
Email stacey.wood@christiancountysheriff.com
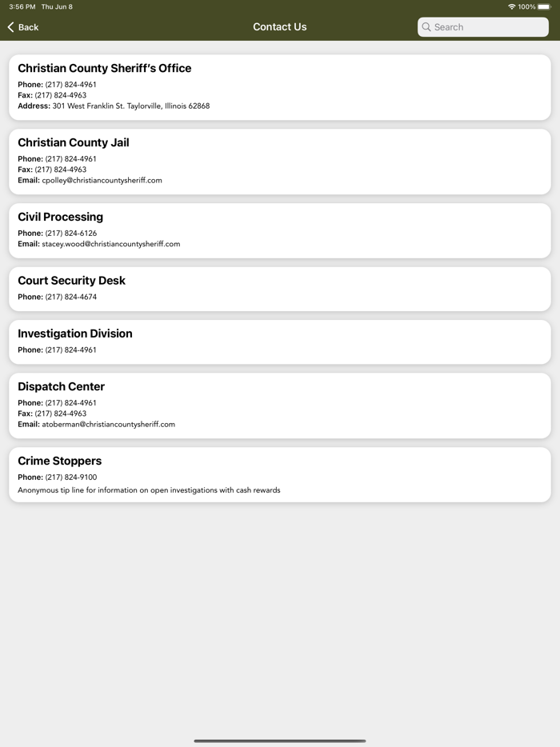coord(110,244)
